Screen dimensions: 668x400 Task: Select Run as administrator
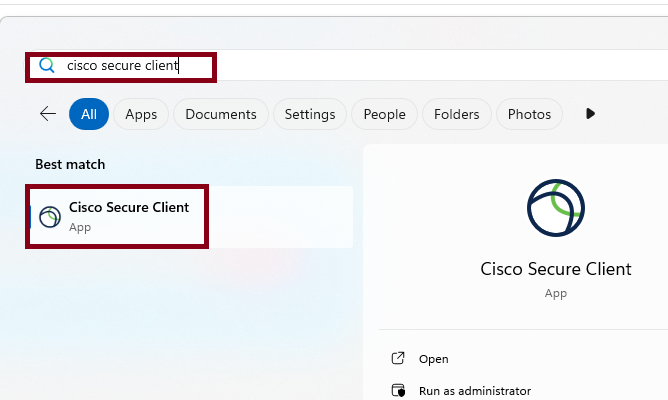pos(474,391)
